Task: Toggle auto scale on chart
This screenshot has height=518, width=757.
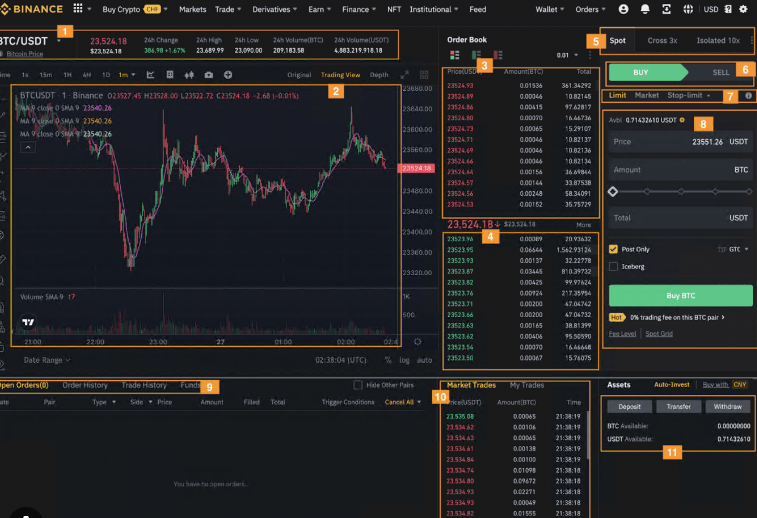Action: click(x=424, y=360)
